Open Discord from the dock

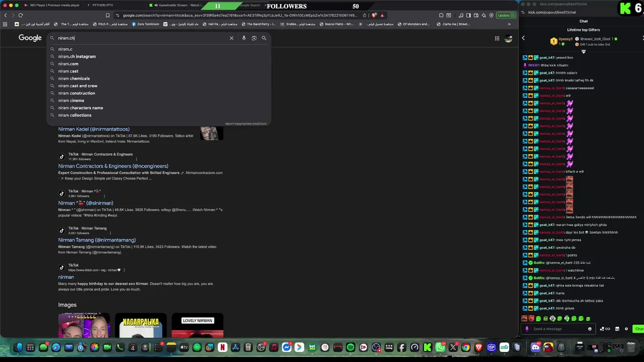(x=535, y=347)
